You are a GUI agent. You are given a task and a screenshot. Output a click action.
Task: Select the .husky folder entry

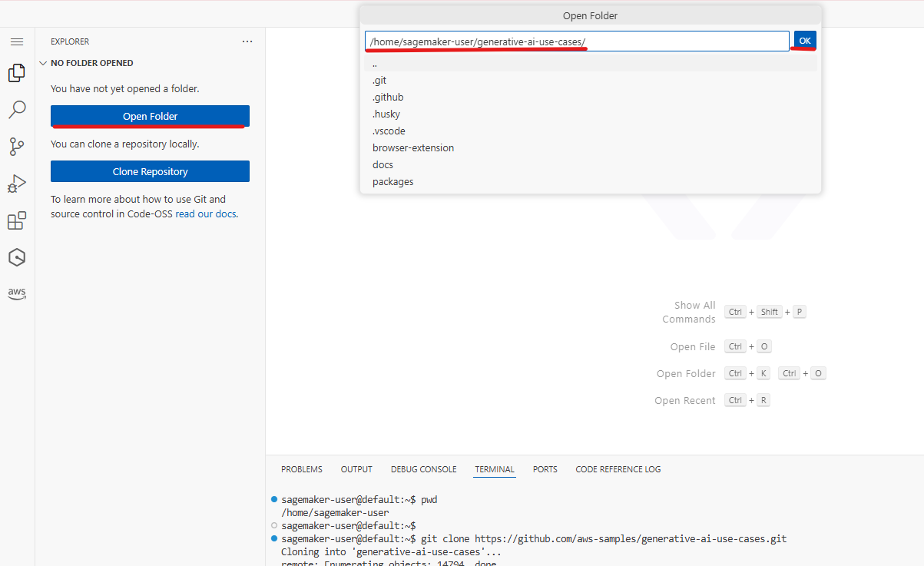tap(591, 114)
